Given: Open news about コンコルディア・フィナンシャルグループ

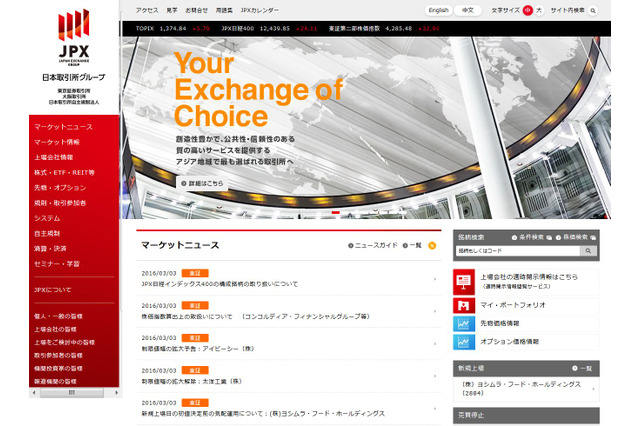Looking at the screenshot, I should click(x=256, y=317).
